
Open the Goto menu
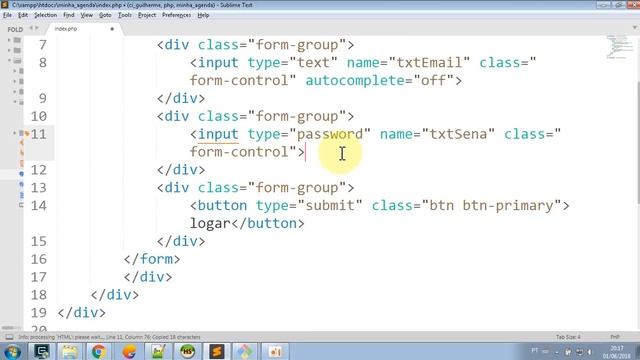[105, 15]
